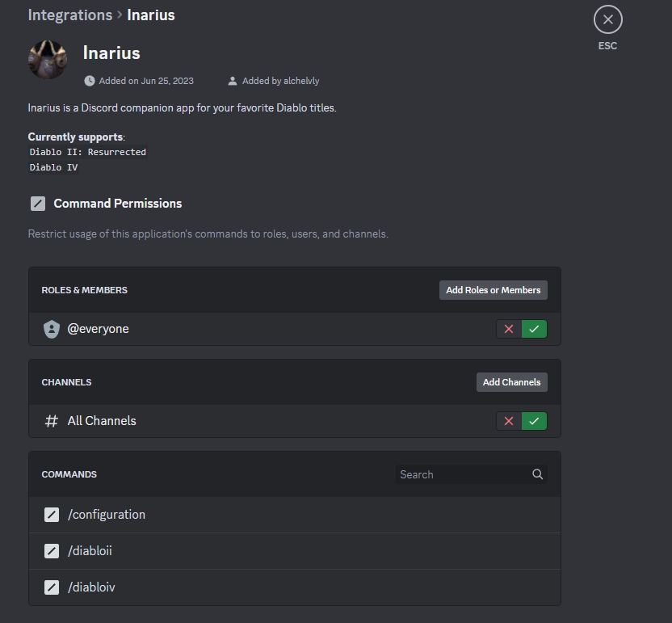Click the Inarius bot avatar
672x623 pixels.
pyautogui.click(x=48, y=60)
